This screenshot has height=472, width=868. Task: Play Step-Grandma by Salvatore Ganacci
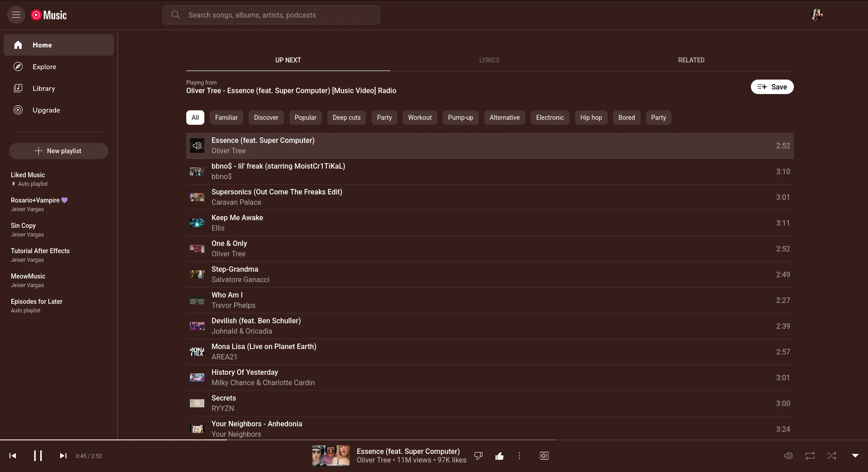pyautogui.click(x=490, y=274)
